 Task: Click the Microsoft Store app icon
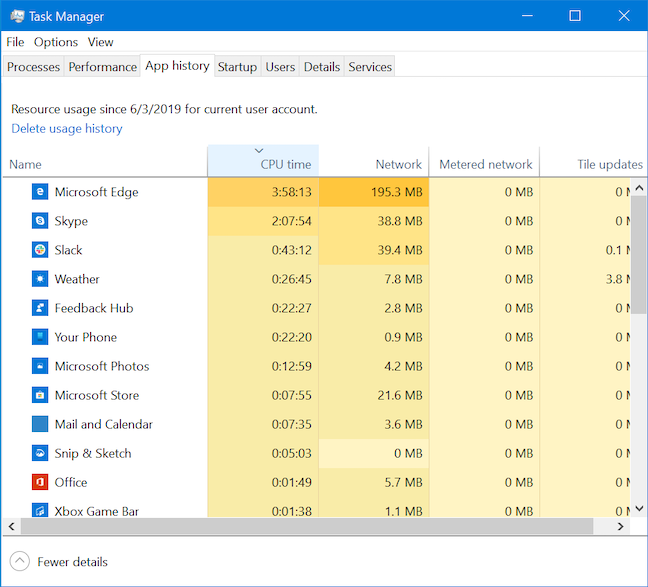point(40,395)
